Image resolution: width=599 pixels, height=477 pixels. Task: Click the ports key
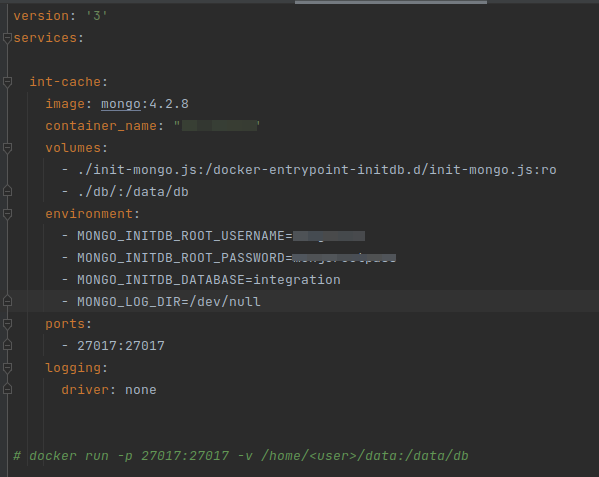pyautogui.click(x=65, y=324)
